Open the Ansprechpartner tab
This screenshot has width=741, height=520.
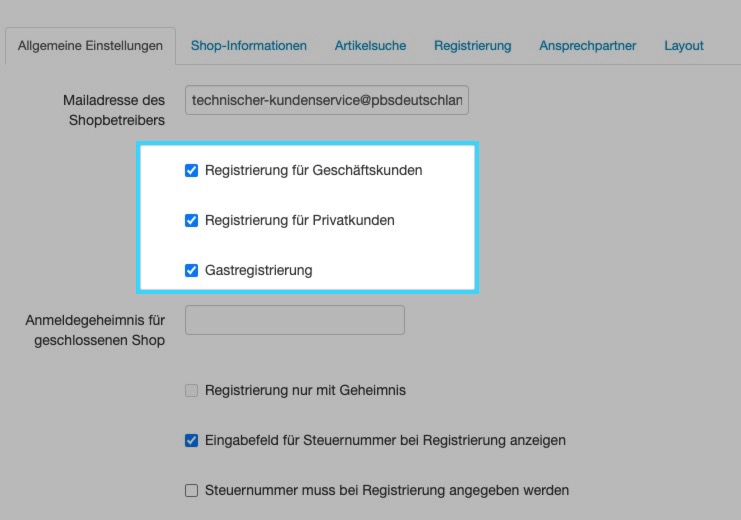[x=587, y=46]
